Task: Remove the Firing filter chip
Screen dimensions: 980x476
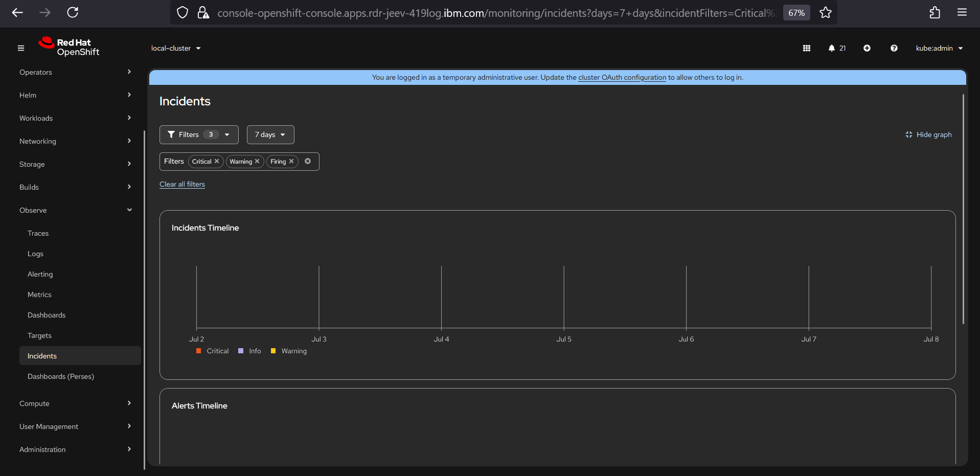Action: point(291,161)
